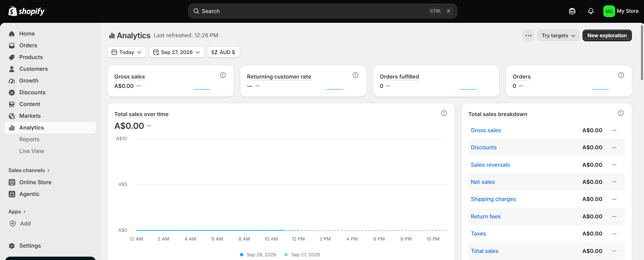
Task: Click the Total sales over time heading
Action: point(141,114)
